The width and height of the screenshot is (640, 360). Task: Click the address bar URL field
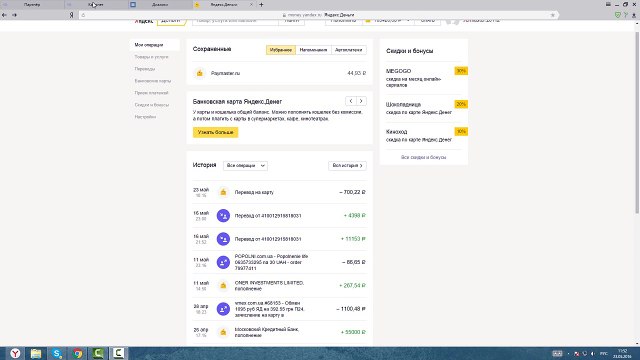tap(318, 15)
